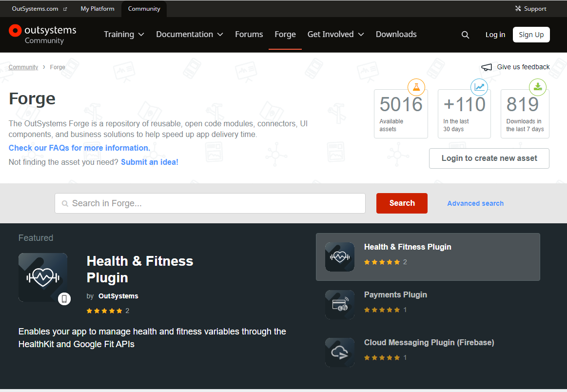The image size is (567, 392).
Task: Expand the Documentation dropdown menu
Action: [189, 35]
